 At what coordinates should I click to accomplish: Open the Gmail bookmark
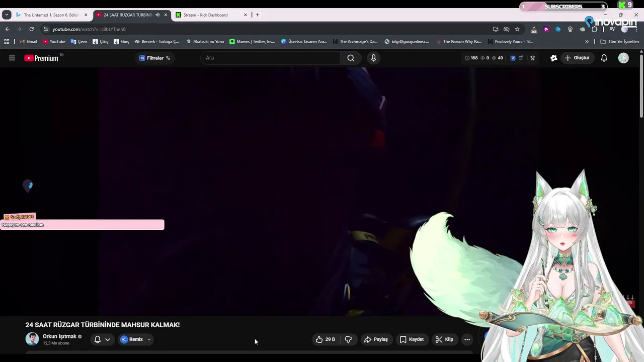[28, 42]
